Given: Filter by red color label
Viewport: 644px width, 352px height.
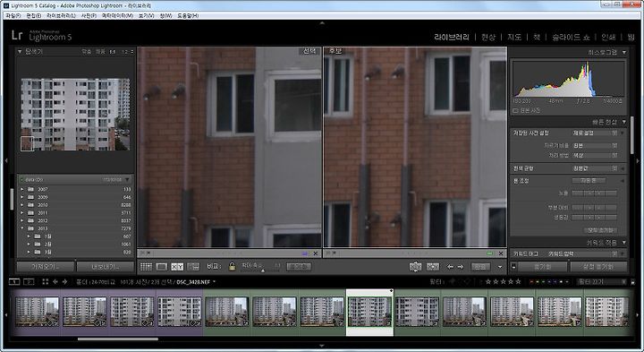Looking at the screenshot, I should point(531,281).
